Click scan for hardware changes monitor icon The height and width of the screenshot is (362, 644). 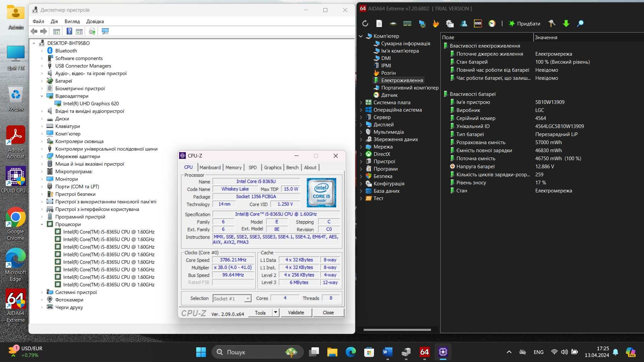tap(105, 31)
